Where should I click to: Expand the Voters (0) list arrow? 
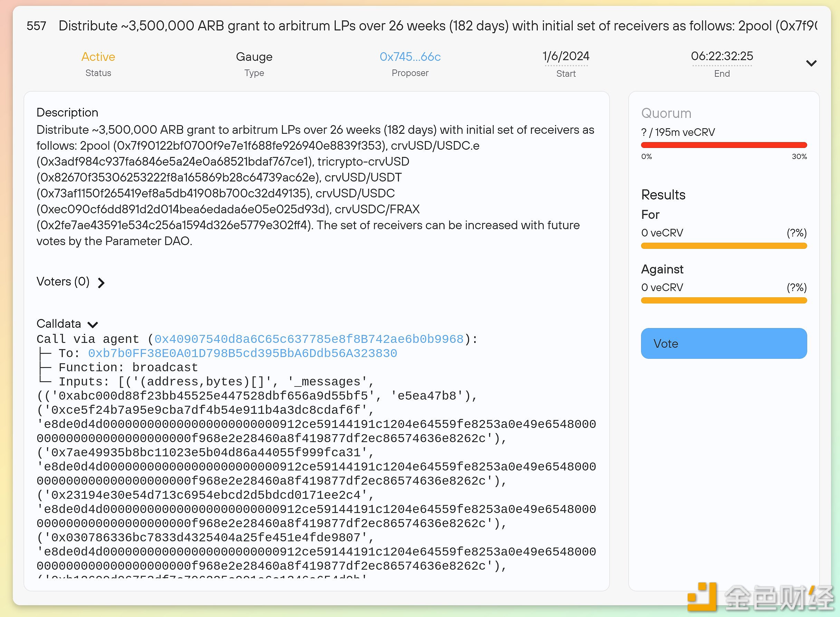(101, 283)
